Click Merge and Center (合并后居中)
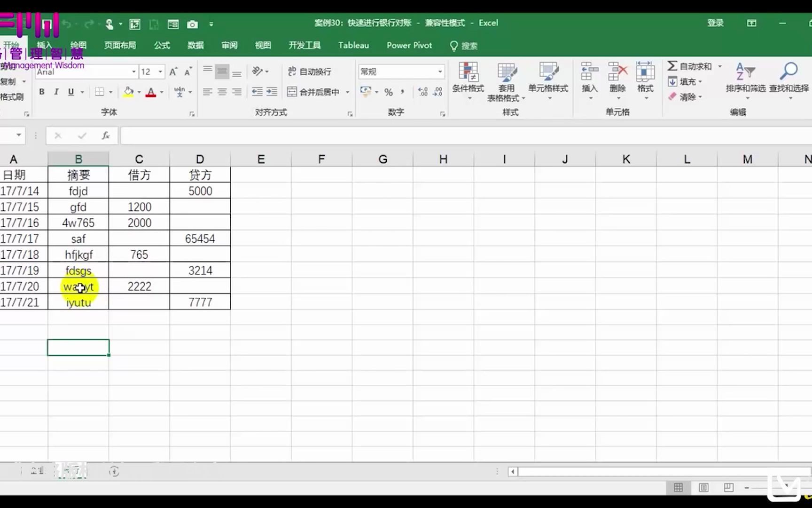Image resolution: width=812 pixels, height=508 pixels. pos(313,92)
